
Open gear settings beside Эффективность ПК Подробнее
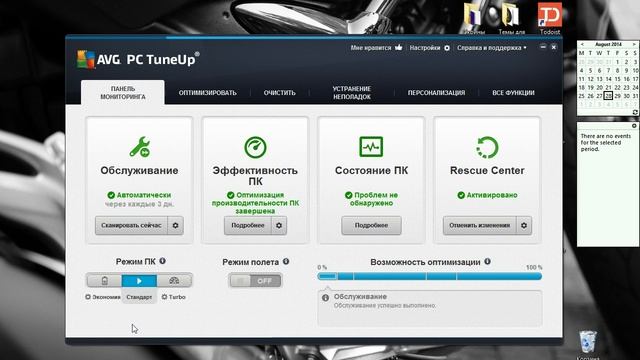(279, 225)
